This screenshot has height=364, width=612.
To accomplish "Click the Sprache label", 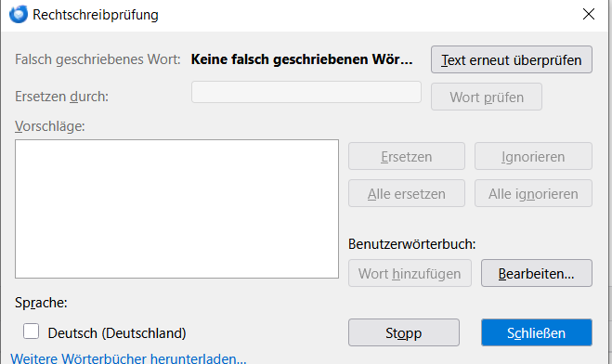I will pos(41,303).
